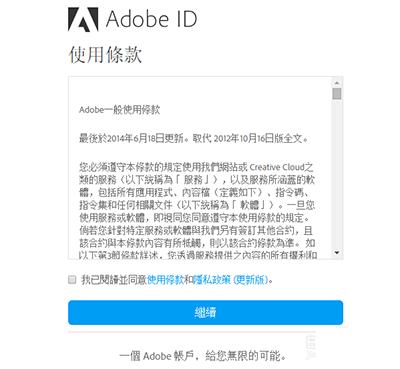Click the paragraph beginning 您必須遵守本條款
This screenshot has width=400, height=369.
click(x=197, y=211)
